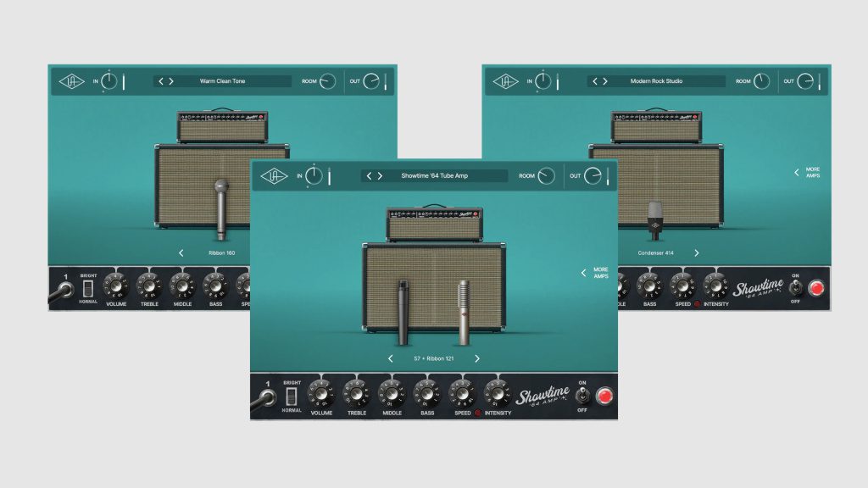
Task: Go to previous mic before Ribbon 160
Action: click(x=181, y=252)
